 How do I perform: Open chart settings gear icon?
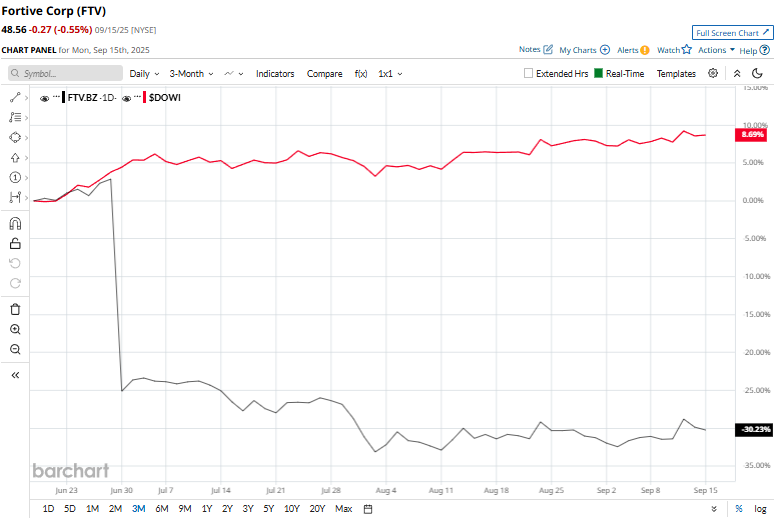coord(713,73)
